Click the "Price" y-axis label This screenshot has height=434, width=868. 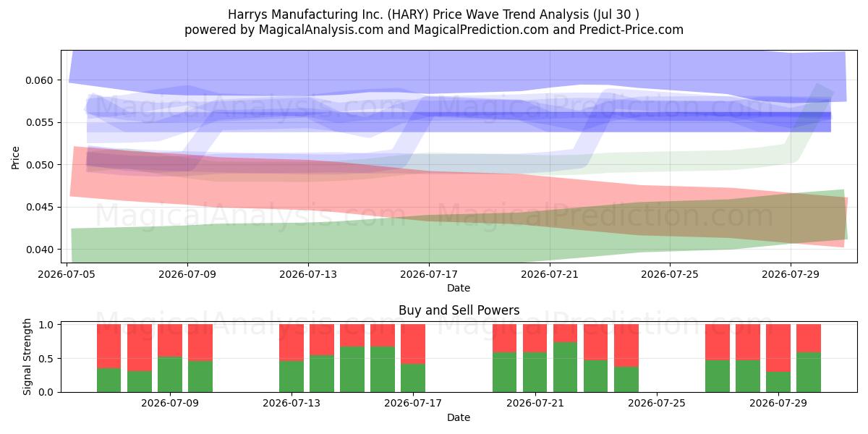(15, 157)
